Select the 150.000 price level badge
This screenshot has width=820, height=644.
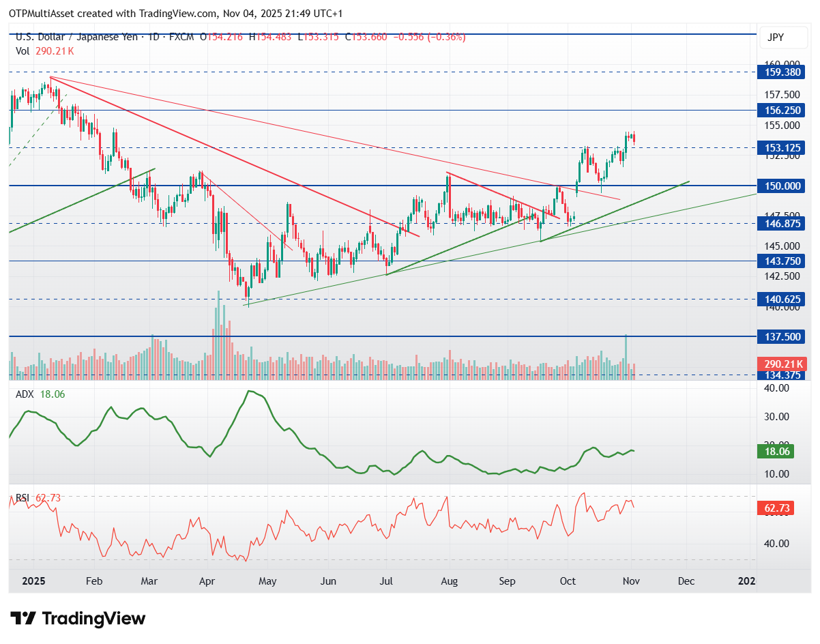tap(782, 186)
